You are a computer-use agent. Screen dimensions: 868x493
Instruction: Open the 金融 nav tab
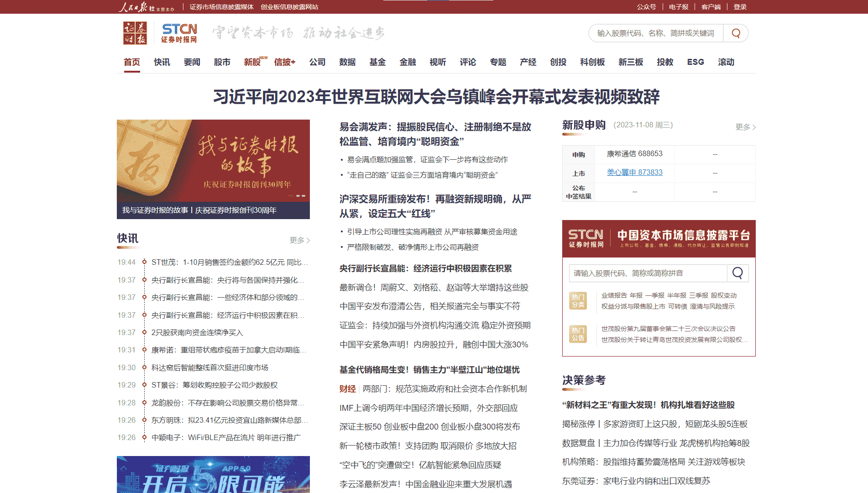pos(408,62)
